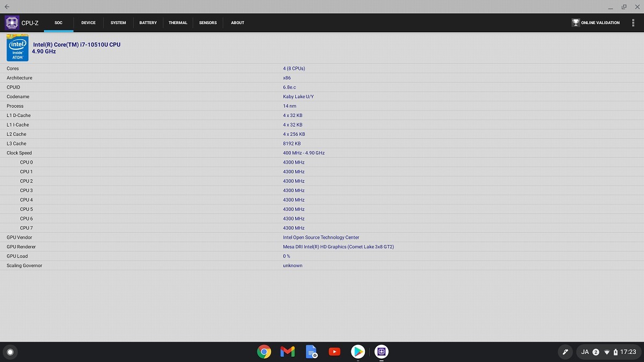Switch to the BATTERY tab
The width and height of the screenshot is (644, 362).
pyautogui.click(x=148, y=23)
